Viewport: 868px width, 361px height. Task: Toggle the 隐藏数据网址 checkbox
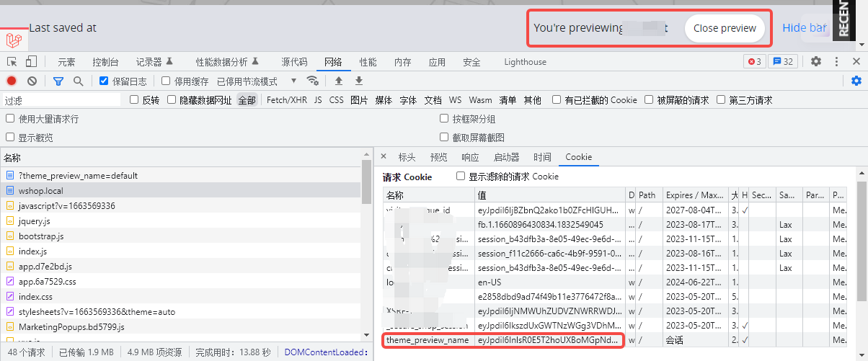[172, 100]
